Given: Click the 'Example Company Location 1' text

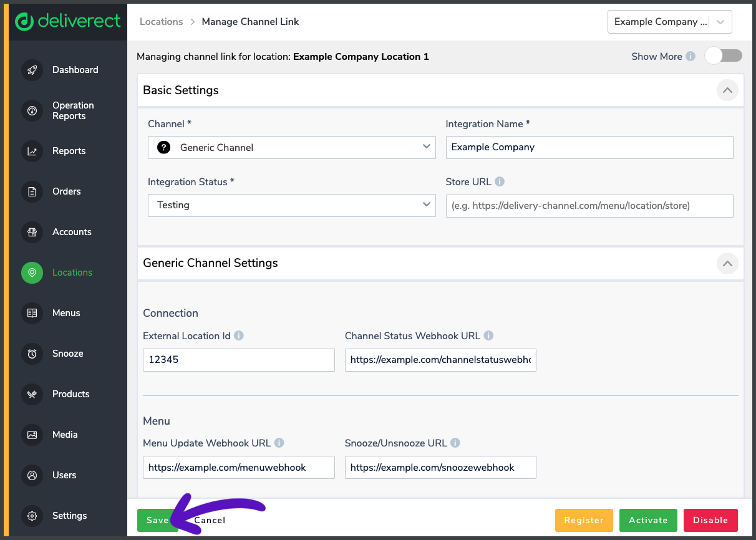Looking at the screenshot, I should [x=361, y=56].
